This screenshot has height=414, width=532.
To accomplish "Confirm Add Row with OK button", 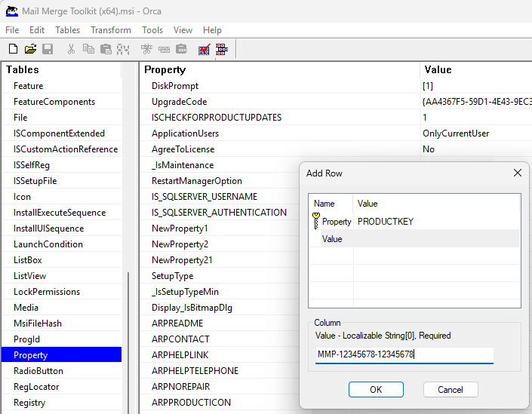I will pos(376,390).
